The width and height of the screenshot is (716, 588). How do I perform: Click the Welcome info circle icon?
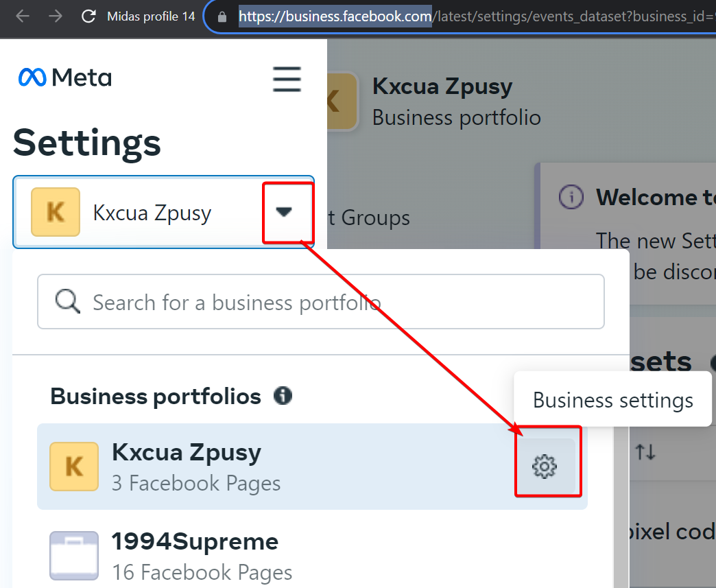571,197
